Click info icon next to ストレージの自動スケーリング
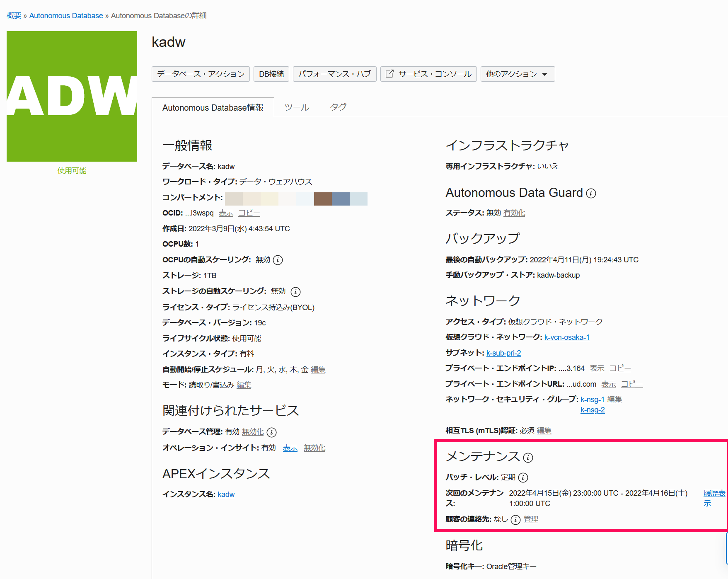 [295, 292]
